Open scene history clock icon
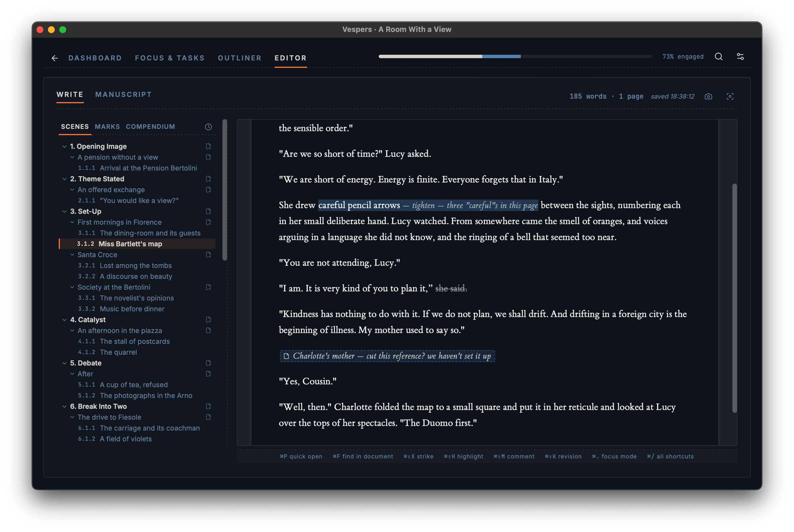The height and width of the screenshot is (532, 794). 208,127
